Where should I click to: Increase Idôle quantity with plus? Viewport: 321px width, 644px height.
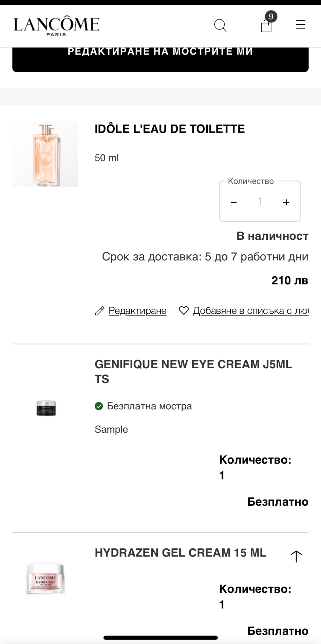[x=286, y=202]
